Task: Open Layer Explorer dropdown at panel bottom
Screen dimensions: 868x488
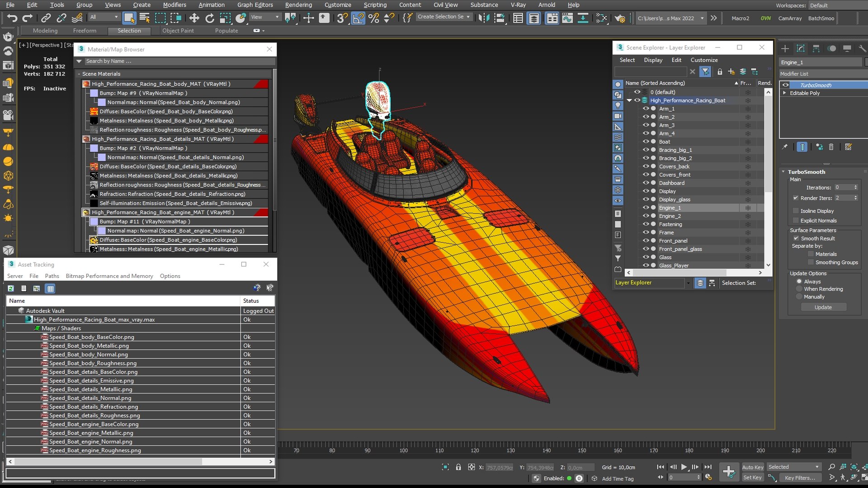Action: coord(688,283)
